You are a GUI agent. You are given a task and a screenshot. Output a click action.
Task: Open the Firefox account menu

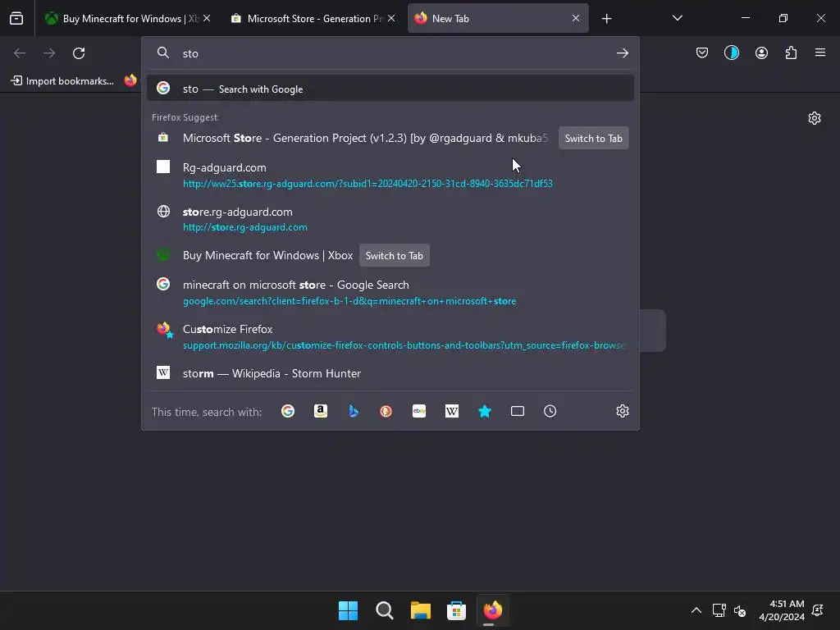pos(761,52)
